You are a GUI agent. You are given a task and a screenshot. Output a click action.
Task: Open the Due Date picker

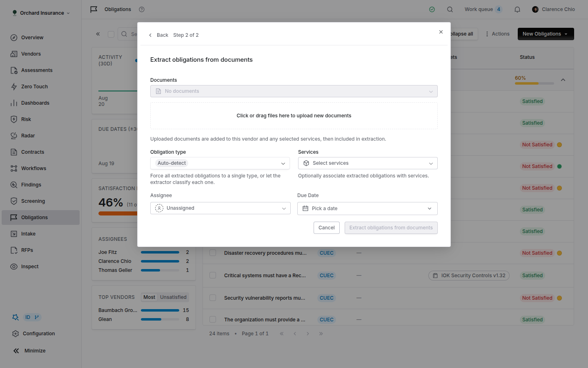pyautogui.click(x=367, y=209)
